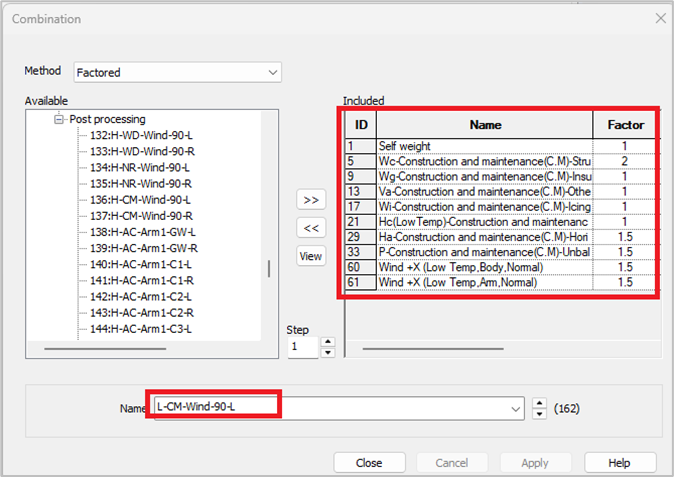The height and width of the screenshot is (477, 674).
Task: Click the Name field down spinner arrow
Action: point(540,413)
